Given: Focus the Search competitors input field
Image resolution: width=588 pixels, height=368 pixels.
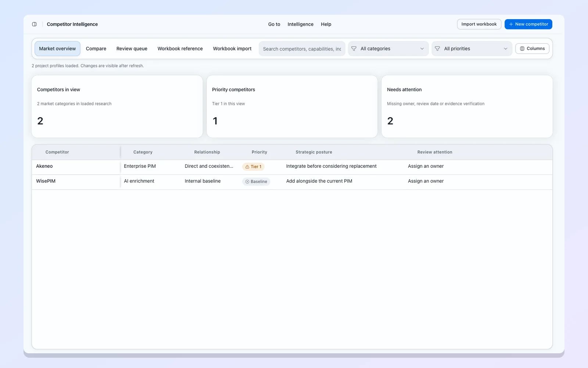Looking at the screenshot, I should [x=302, y=49].
